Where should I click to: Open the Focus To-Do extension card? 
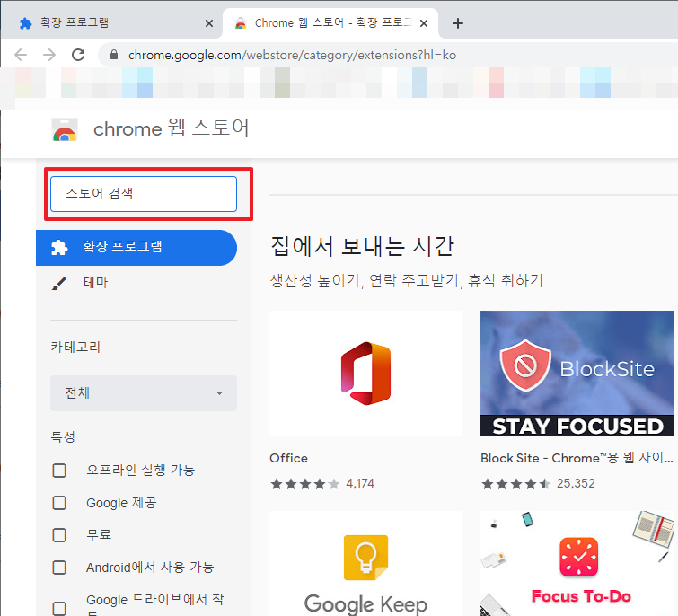pos(577,564)
